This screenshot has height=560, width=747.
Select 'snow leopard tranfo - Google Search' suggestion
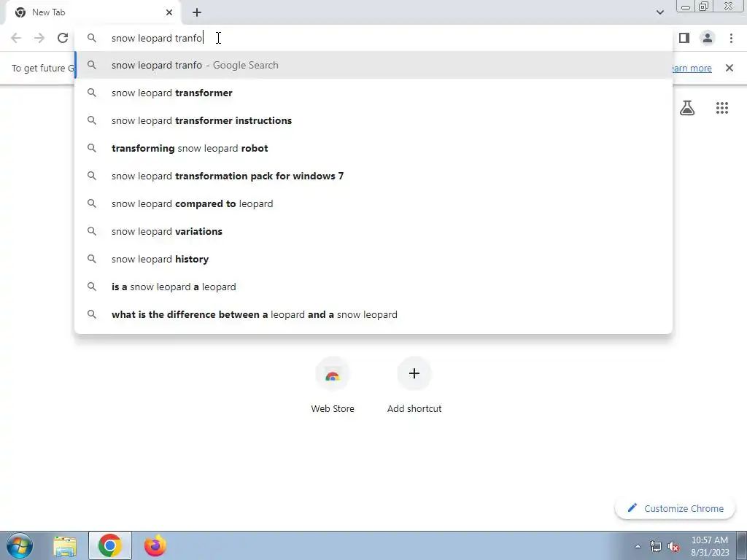click(x=373, y=65)
